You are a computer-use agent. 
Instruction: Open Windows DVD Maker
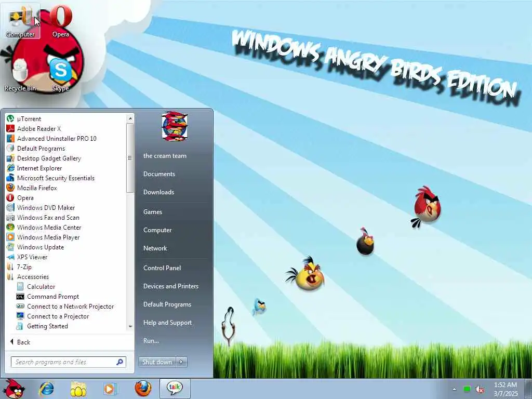(41, 207)
